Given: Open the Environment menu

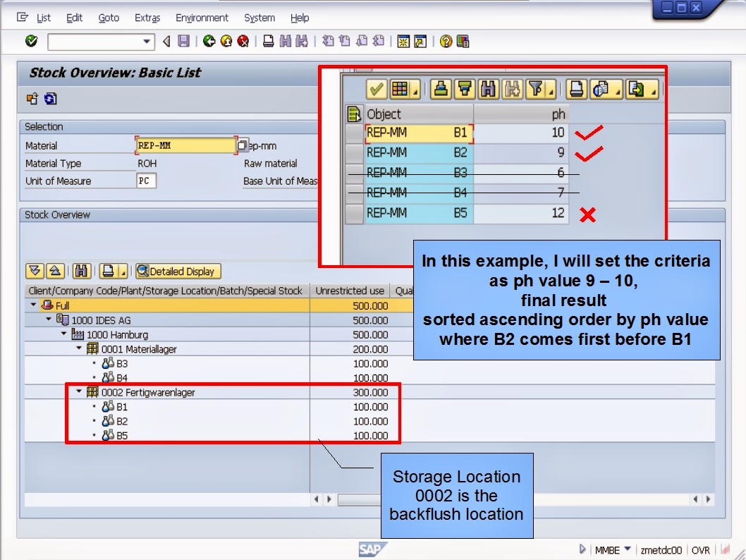Looking at the screenshot, I should click(201, 18).
